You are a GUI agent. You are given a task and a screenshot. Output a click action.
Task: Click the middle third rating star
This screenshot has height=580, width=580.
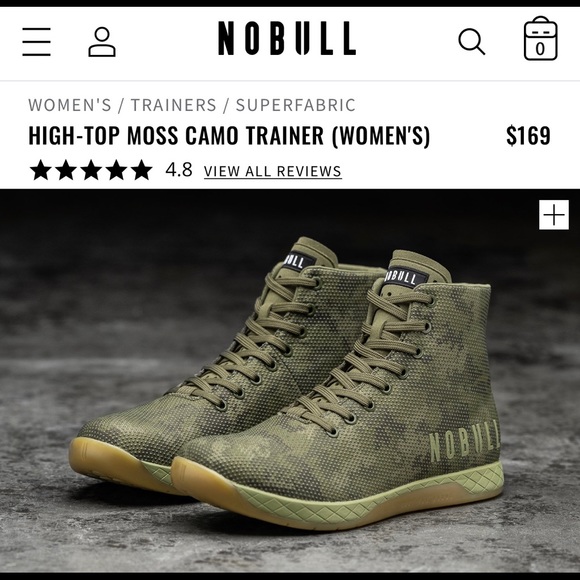pos(91,170)
